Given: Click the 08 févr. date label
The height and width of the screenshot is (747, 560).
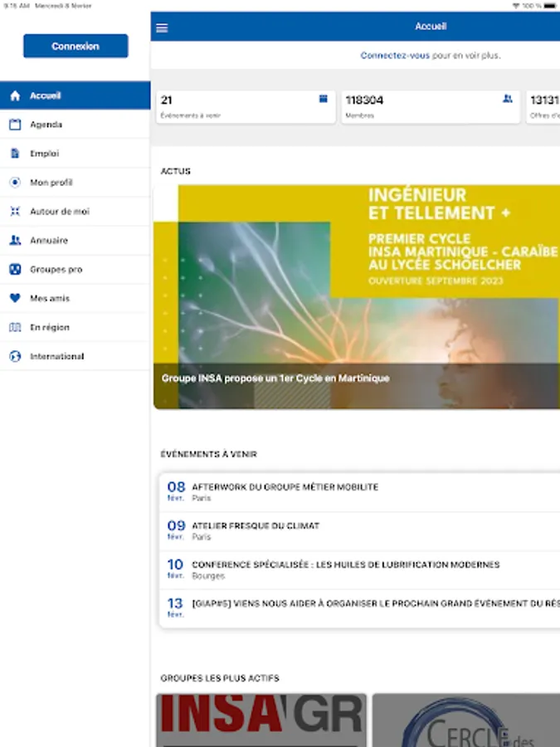Looking at the screenshot, I should (176, 491).
